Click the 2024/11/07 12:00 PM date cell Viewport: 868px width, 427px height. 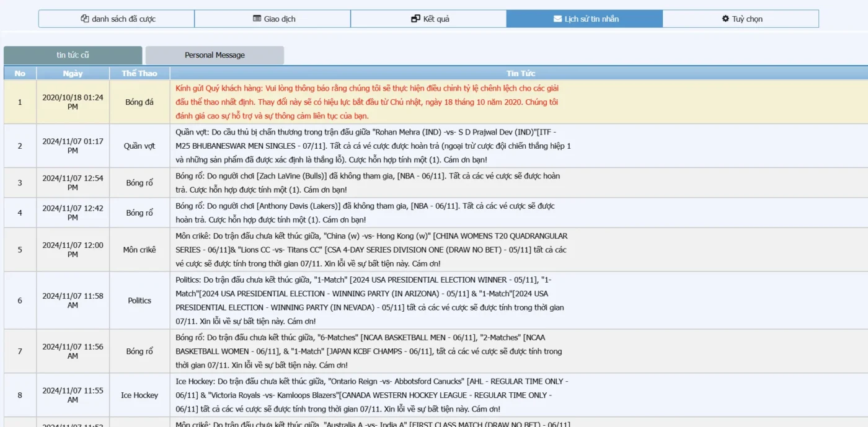click(x=73, y=250)
